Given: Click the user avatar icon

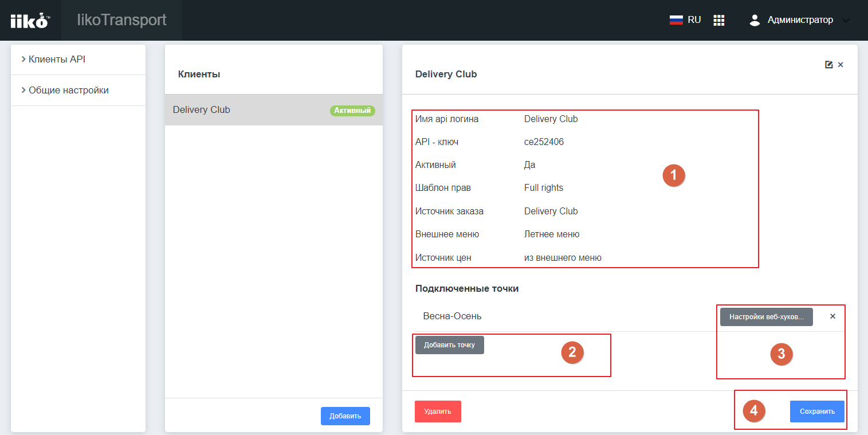Looking at the screenshot, I should tap(755, 20).
